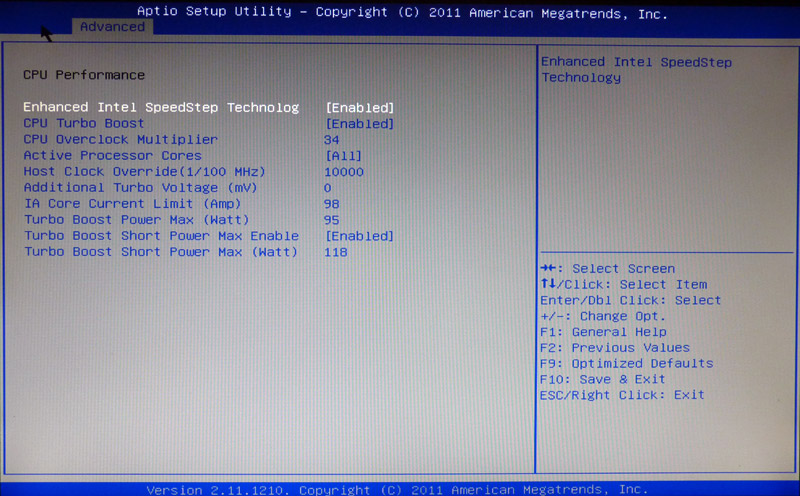800x496 pixels.
Task: Toggle the SpeedStep [Enabled] value
Action: 360,108
